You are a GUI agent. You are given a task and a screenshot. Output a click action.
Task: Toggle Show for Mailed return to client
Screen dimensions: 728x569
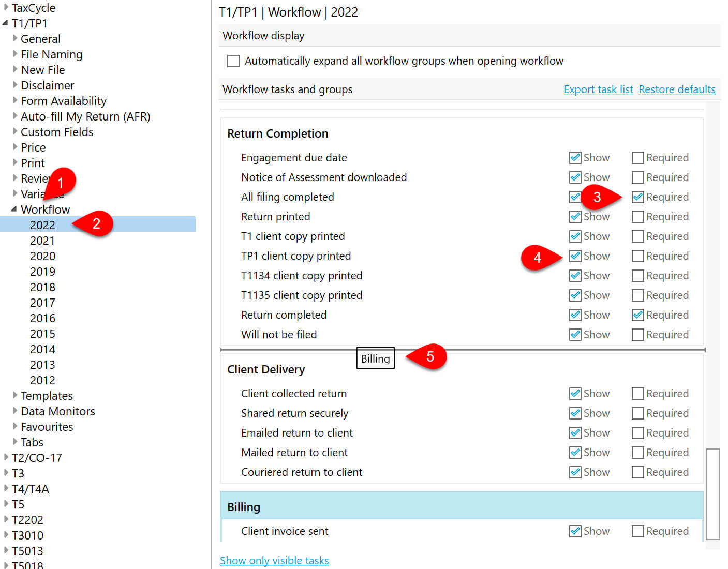(x=575, y=453)
